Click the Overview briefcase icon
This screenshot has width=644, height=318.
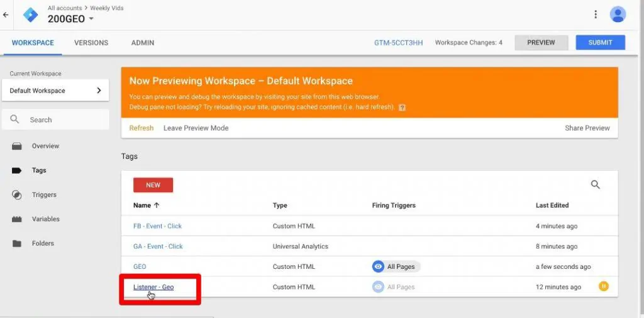point(17,146)
